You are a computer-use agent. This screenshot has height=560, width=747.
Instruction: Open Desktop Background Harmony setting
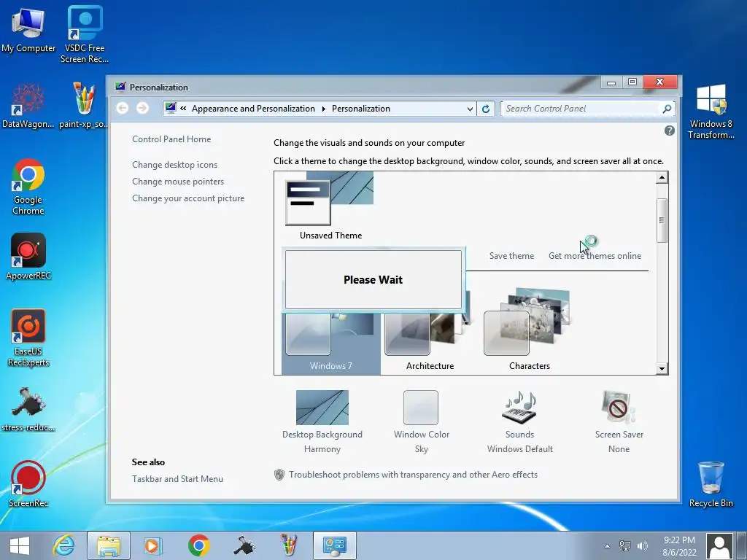pos(322,422)
